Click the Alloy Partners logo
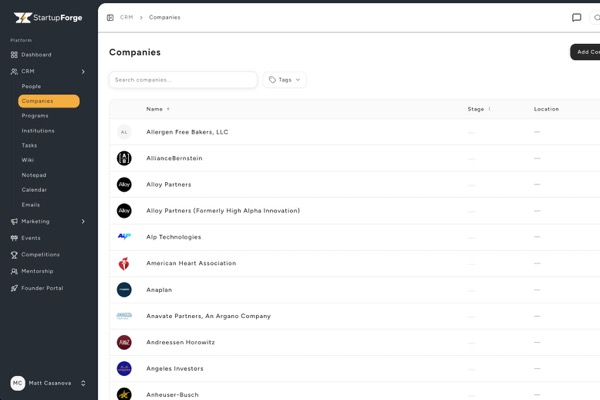This screenshot has width=600, height=400. pos(124,184)
